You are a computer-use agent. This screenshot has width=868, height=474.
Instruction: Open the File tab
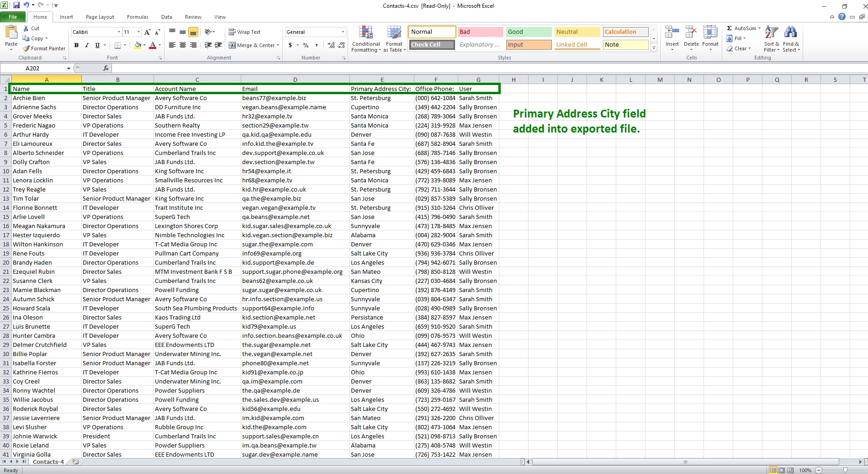(13, 17)
